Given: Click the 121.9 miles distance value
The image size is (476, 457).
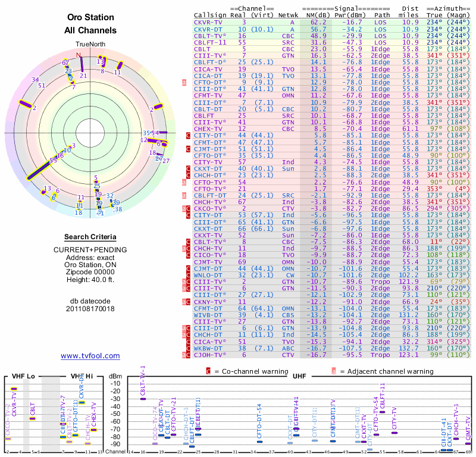Looking at the screenshot, I should [x=408, y=282].
